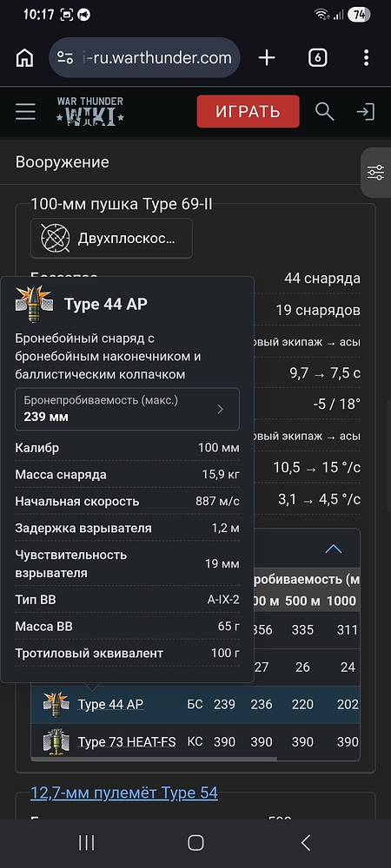Tap the КС type cell for Type 73
391x868 pixels.
(x=195, y=742)
